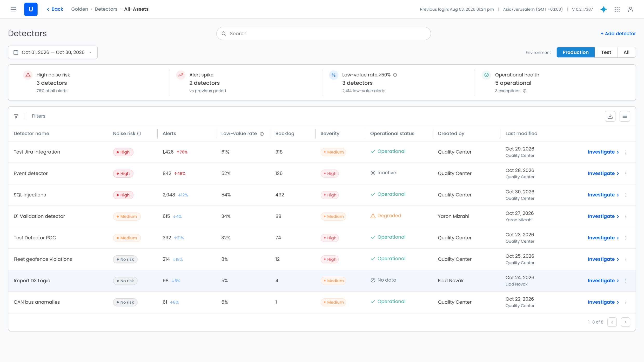Investigate Test Jira integration
Screen dimensions: 644x362
[x=603, y=152]
